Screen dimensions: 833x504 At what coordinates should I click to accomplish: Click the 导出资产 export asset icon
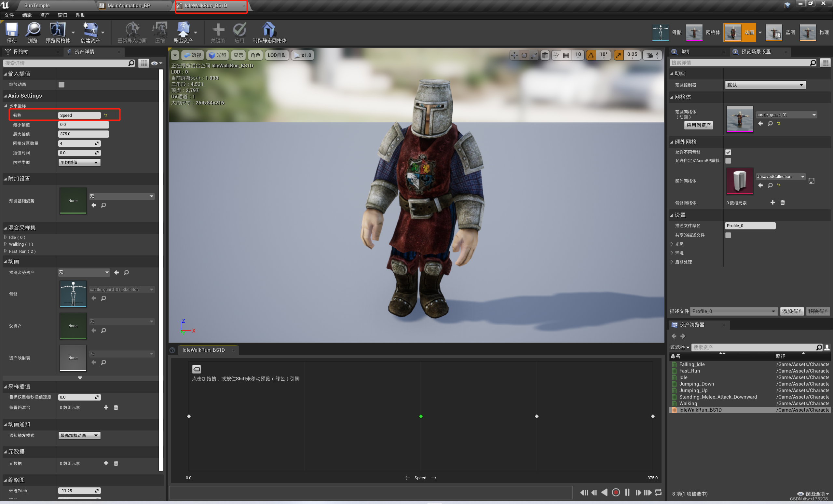(183, 33)
